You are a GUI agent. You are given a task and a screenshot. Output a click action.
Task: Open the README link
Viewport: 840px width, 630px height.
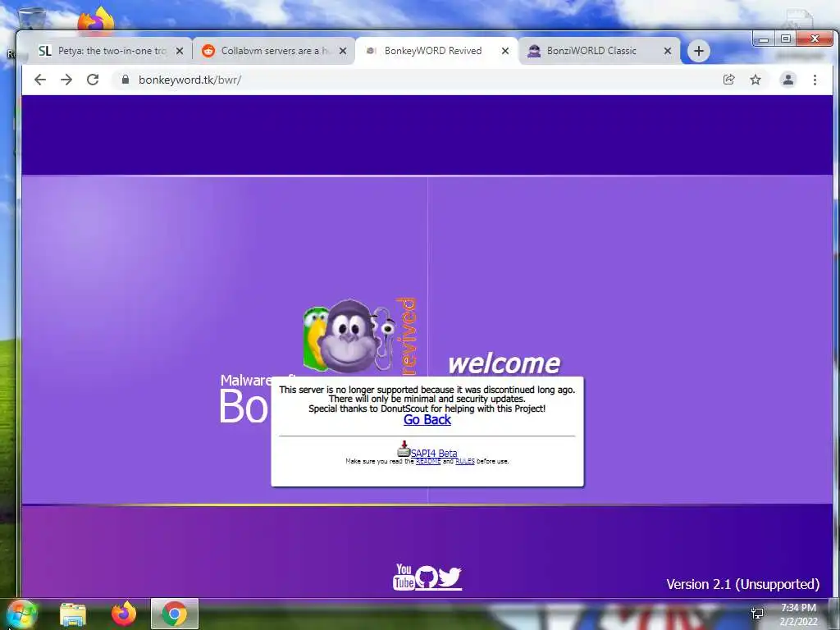[x=428, y=461]
